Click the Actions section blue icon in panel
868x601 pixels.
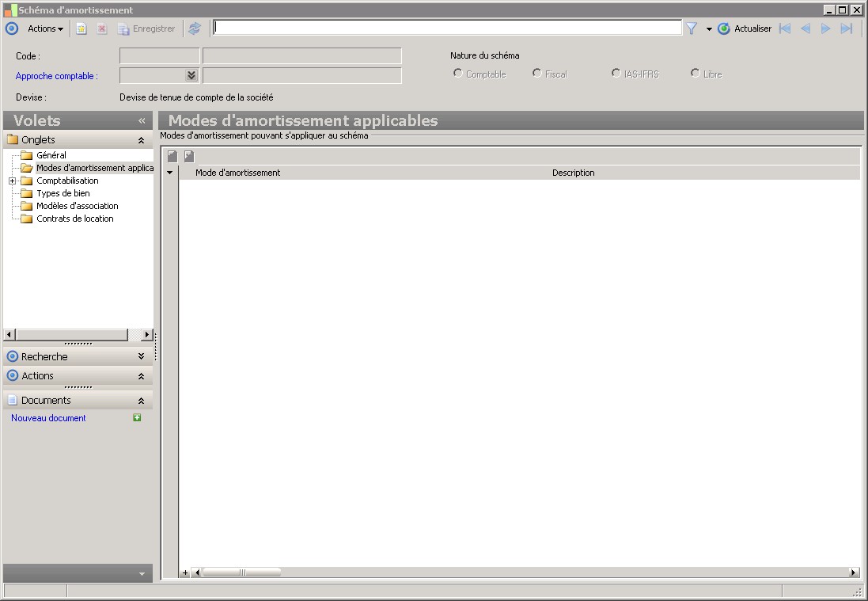[x=12, y=375]
